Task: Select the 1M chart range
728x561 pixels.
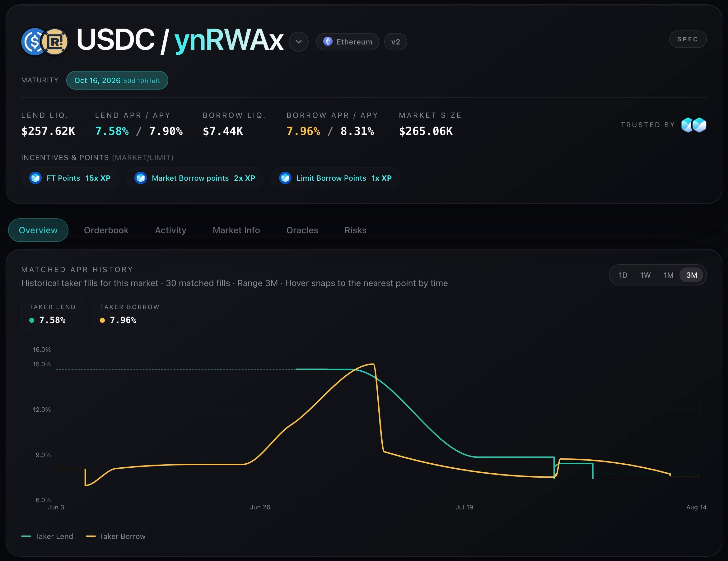Action: 668,275
